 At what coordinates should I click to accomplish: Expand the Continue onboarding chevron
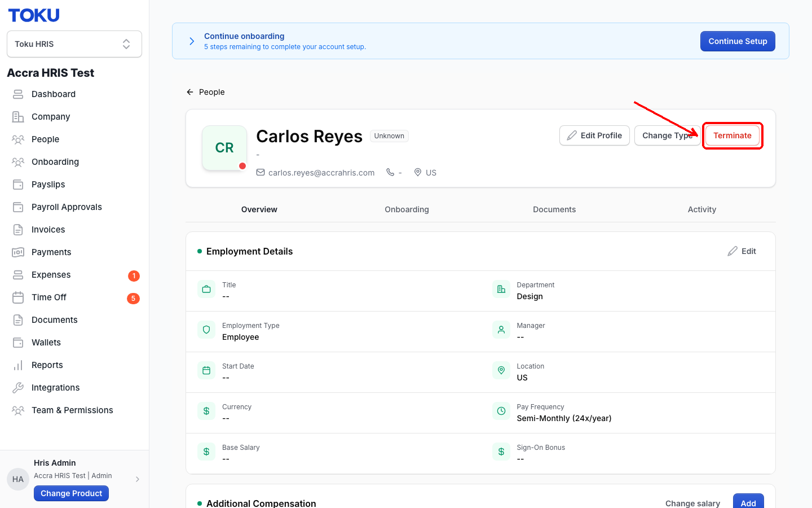(x=192, y=41)
